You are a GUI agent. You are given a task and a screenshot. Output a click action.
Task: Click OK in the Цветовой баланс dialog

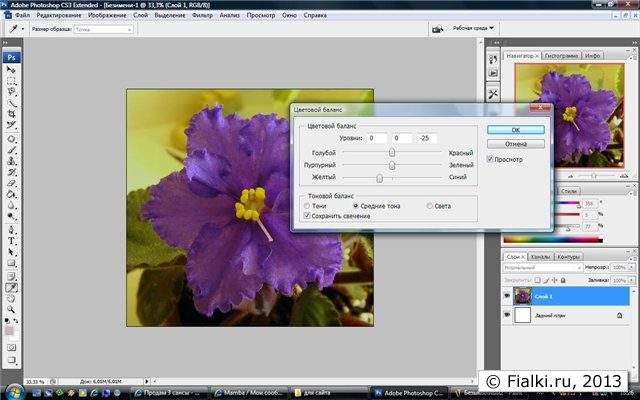point(515,130)
